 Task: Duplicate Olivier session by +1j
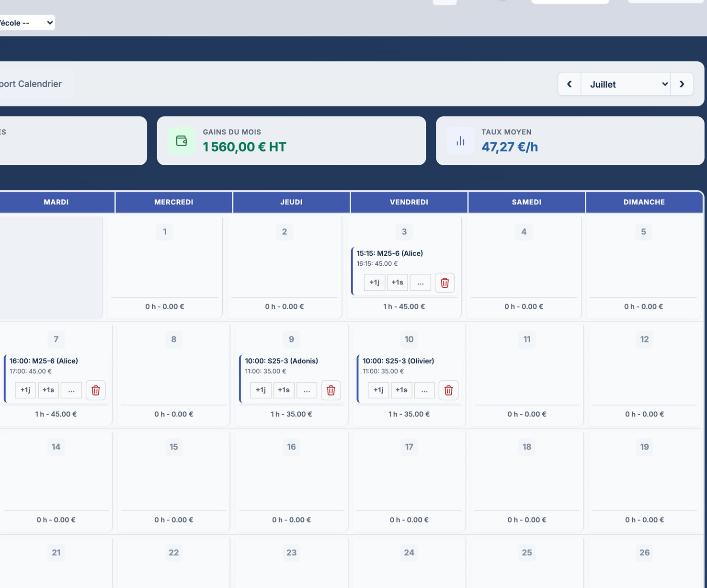(378, 390)
